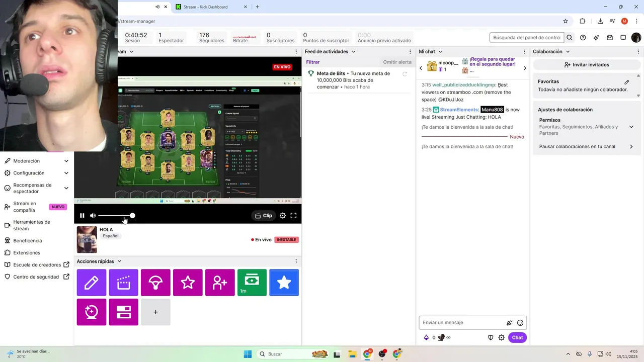This screenshot has height=362, width=644.
Task: Open the whispers speech-bubble icon
Action: point(623,38)
